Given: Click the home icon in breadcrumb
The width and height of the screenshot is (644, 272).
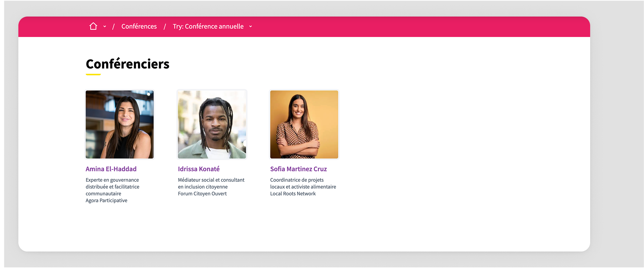Looking at the screenshot, I should click(93, 26).
